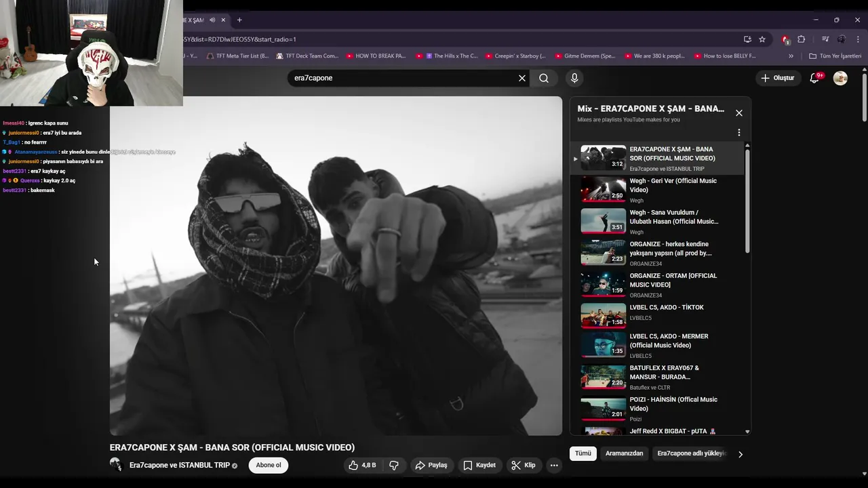Bookmark this page with star icon
Screen dimensions: 868x488
click(x=762, y=39)
